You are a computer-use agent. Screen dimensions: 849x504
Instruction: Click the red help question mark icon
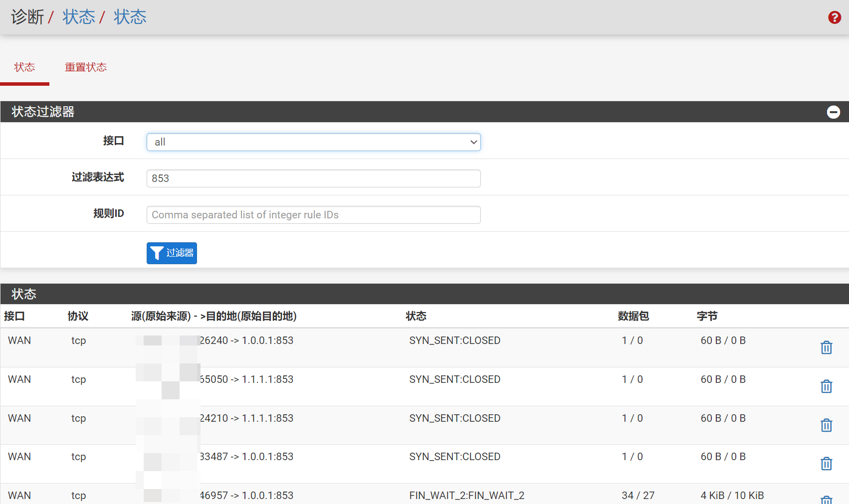[x=835, y=17]
